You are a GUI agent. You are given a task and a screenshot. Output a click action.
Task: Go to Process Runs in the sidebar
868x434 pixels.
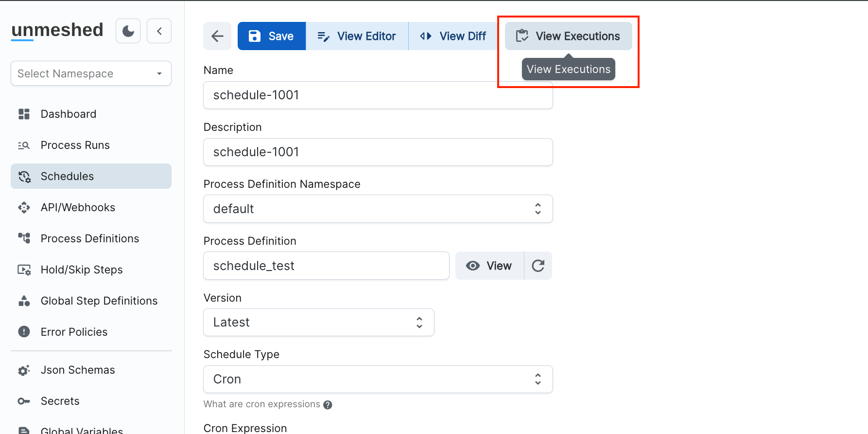point(75,145)
